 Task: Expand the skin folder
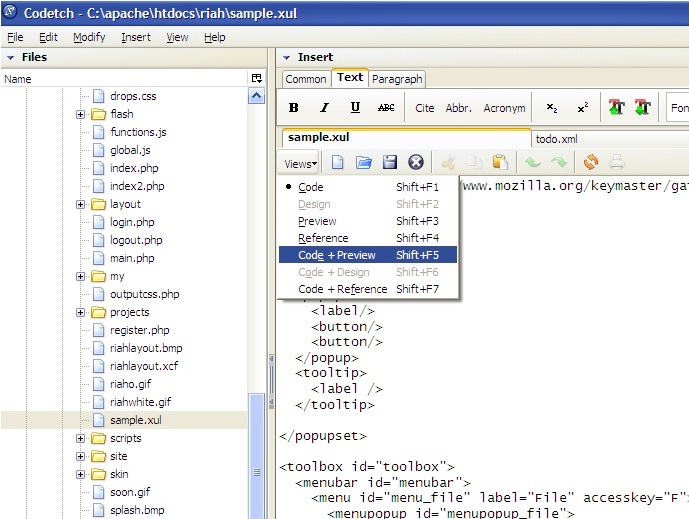[80, 475]
